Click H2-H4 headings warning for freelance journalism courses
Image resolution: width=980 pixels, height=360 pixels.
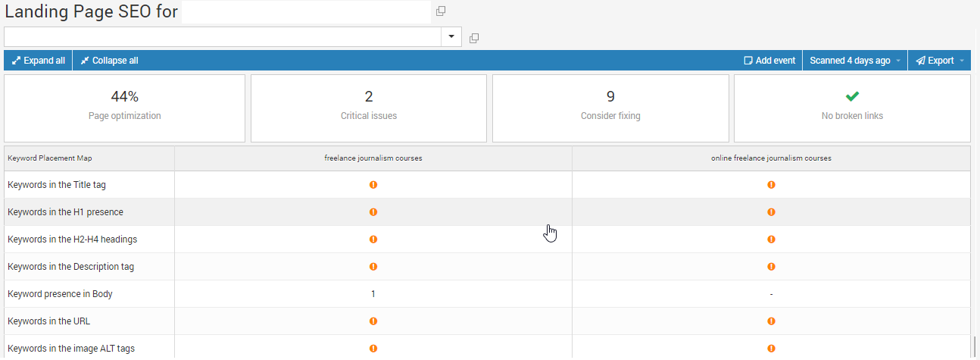[x=373, y=239]
